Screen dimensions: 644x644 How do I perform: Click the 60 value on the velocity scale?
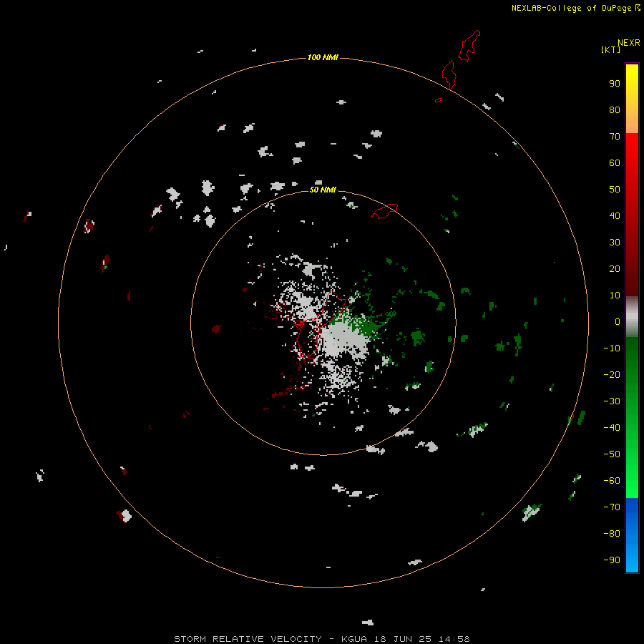(615, 163)
